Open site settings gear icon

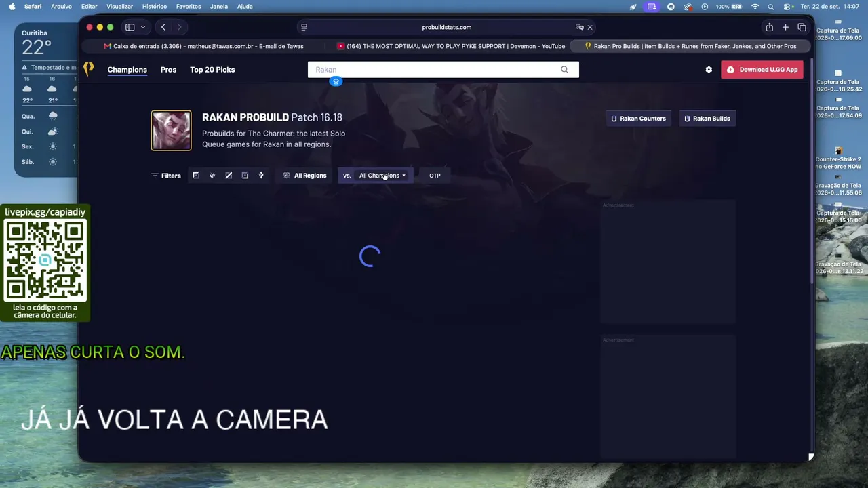tap(709, 70)
